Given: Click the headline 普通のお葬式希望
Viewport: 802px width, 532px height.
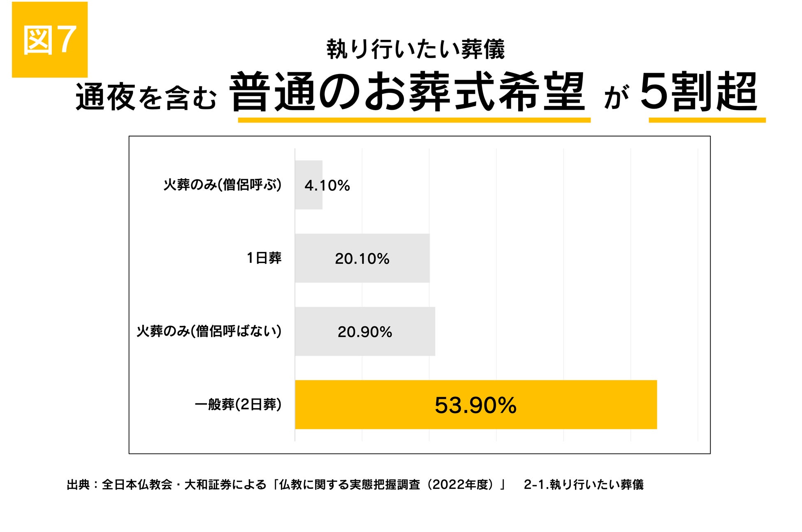Looking at the screenshot, I should 407,92.
